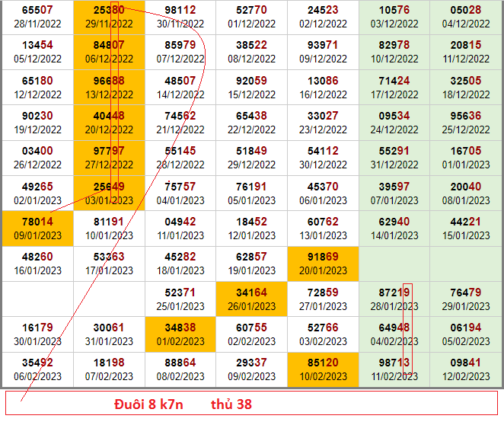
Task: Click orange cell 25649 dated 03/01/2023
Action: tap(109, 193)
